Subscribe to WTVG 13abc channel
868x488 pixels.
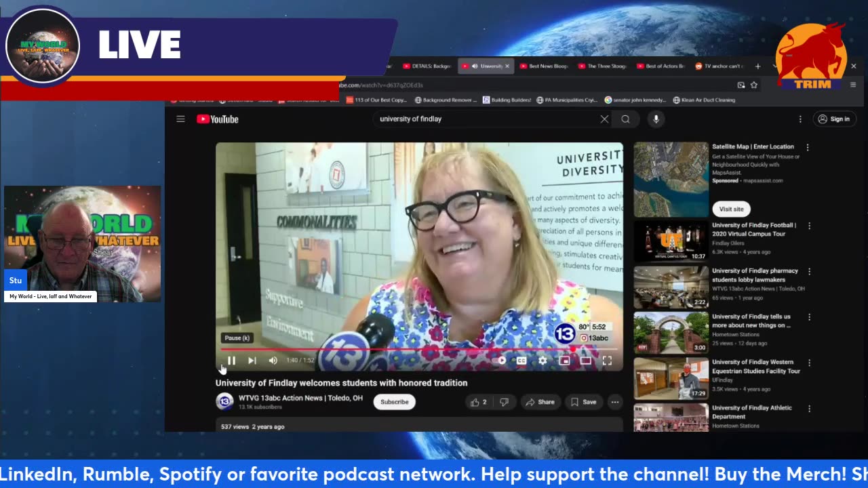[394, 402]
